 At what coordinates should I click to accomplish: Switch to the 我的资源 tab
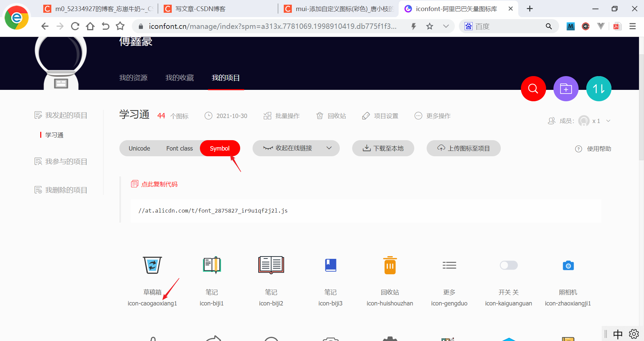pyautogui.click(x=133, y=78)
